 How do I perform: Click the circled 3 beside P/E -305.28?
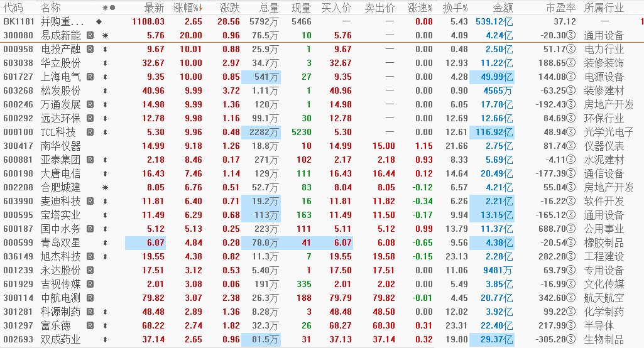(571, 339)
